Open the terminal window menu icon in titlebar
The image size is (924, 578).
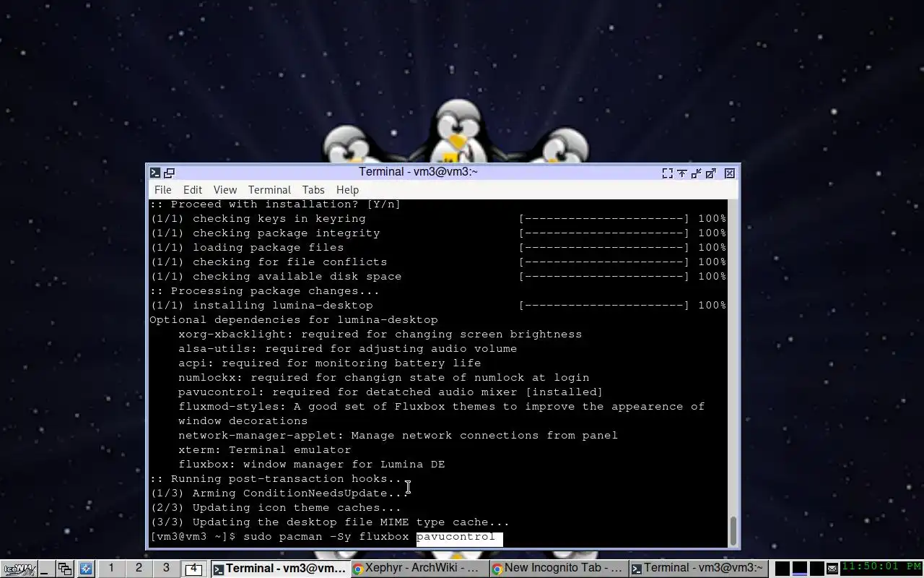(x=155, y=173)
